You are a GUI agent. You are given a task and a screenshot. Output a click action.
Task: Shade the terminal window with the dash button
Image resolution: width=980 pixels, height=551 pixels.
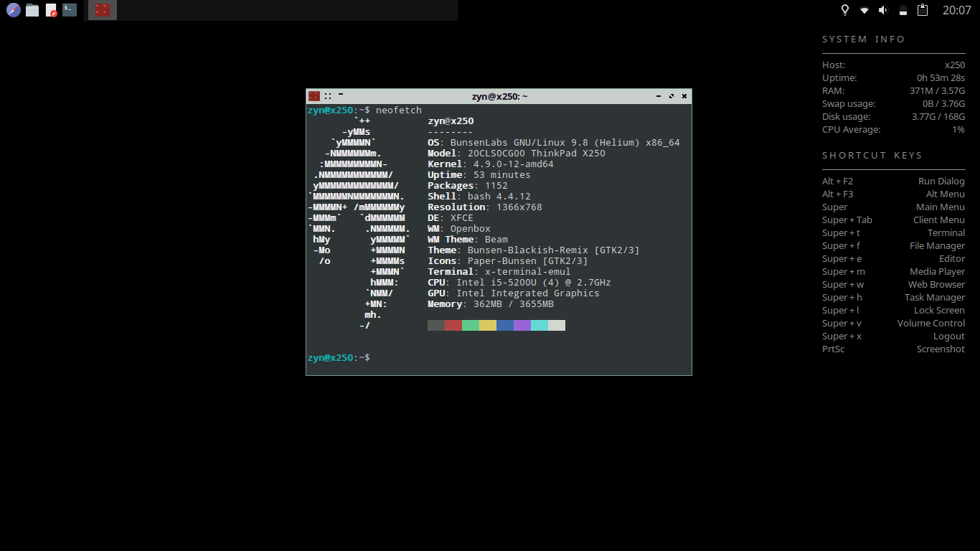(341, 94)
